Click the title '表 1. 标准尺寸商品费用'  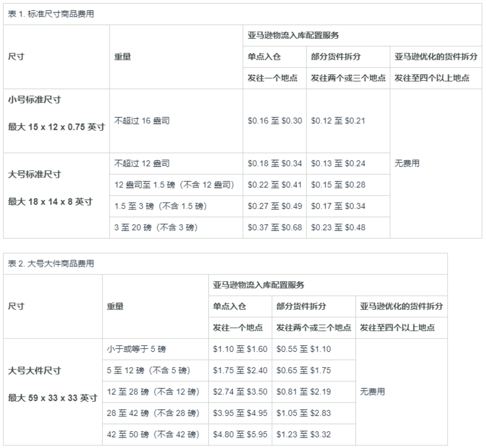tap(51, 14)
